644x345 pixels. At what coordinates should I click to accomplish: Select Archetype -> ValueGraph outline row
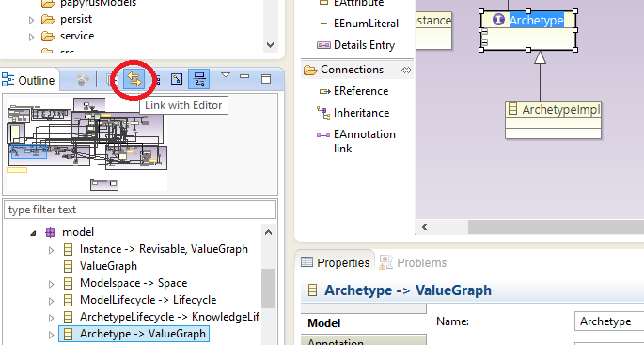pos(134,334)
